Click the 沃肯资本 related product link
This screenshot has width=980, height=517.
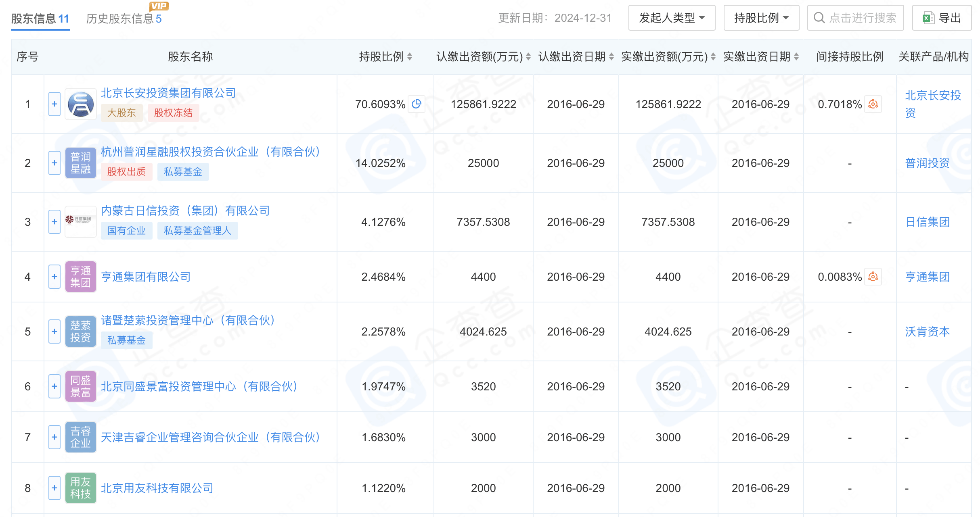(927, 331)
